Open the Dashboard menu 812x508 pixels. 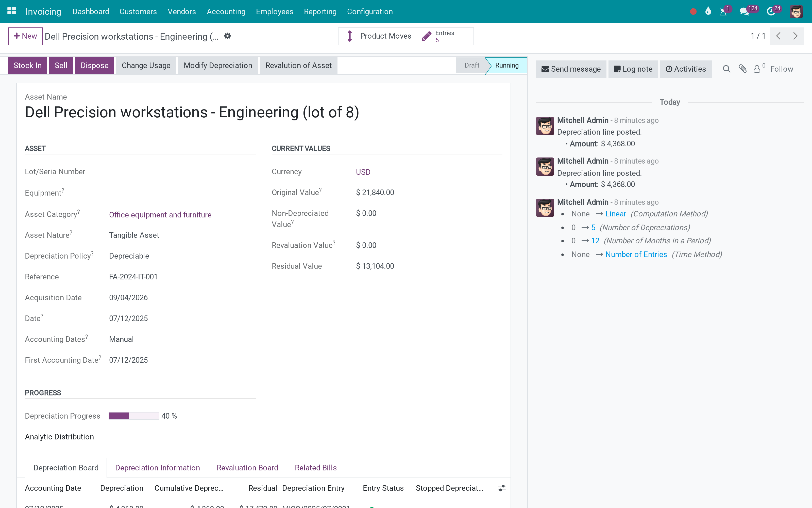click(x=91, y=12)
